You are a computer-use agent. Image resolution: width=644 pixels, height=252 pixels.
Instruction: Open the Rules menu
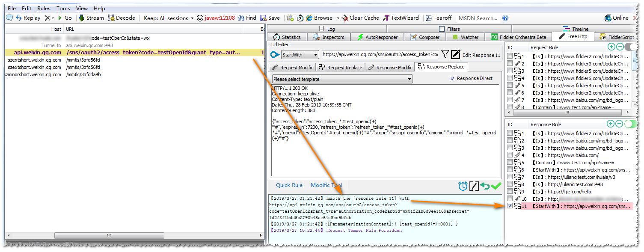point(44,9)
